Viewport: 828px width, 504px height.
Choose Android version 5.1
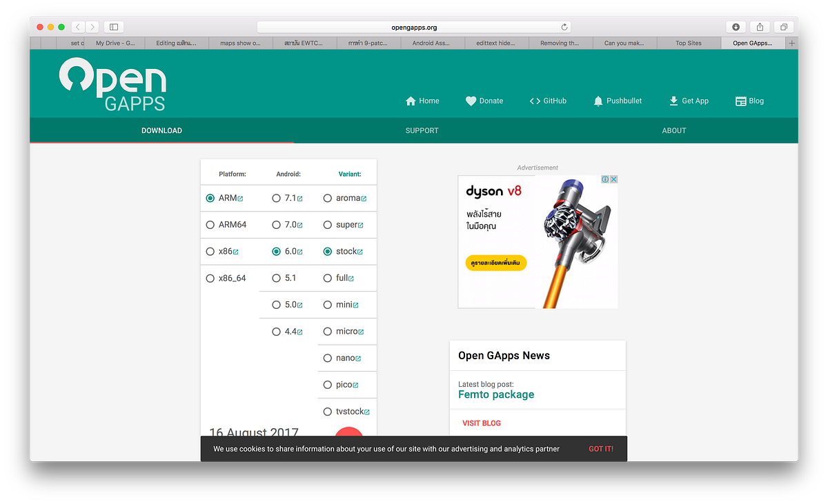coord(277,278)
